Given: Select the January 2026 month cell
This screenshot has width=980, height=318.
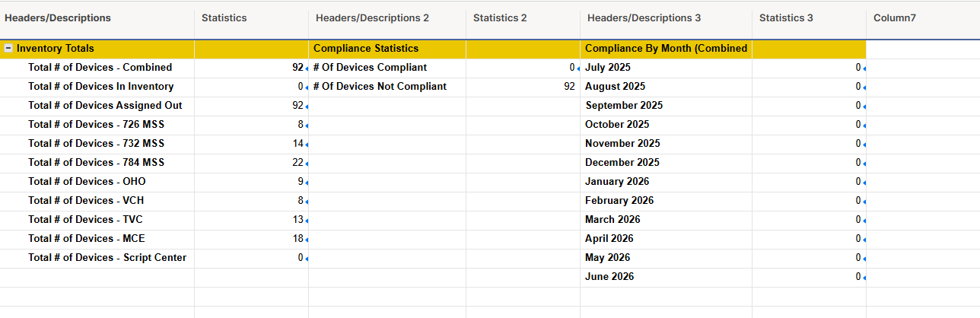Looking at the screenshot, I should point(666,182).
